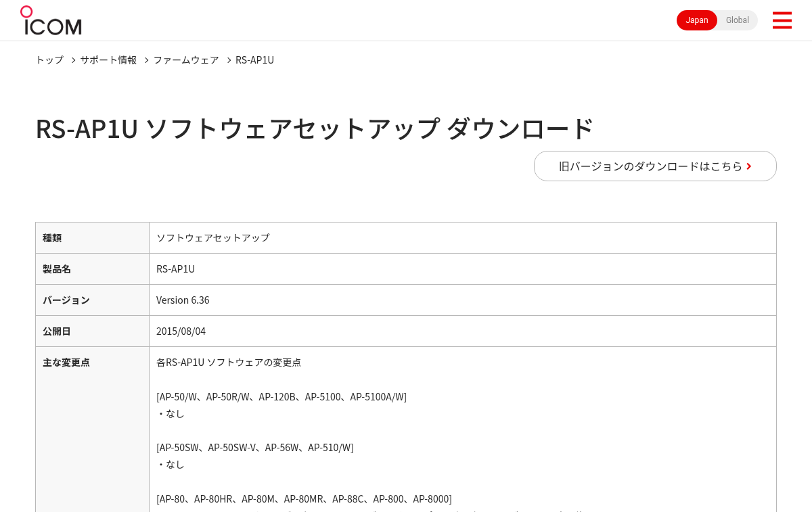Open the red hamburger menu
Viewport: 812px width, 512px height.
[782, 20]
